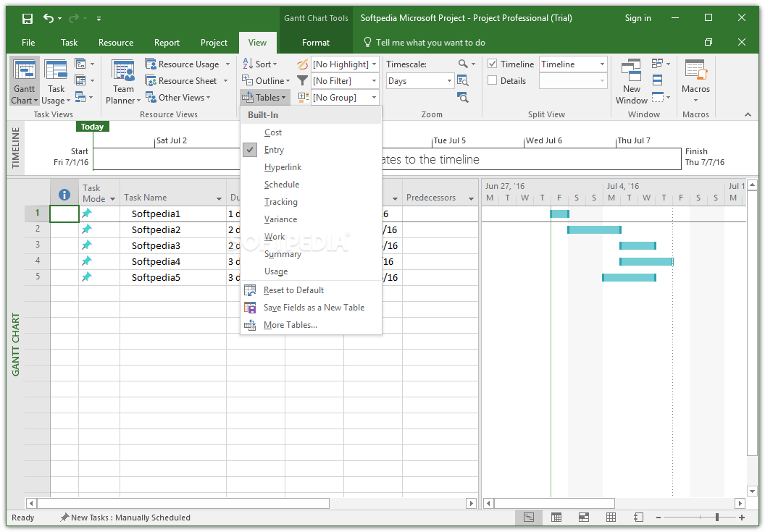The image size is (765, 532).
Task: Click the Undo arrow icon
Action: point(49,18)
